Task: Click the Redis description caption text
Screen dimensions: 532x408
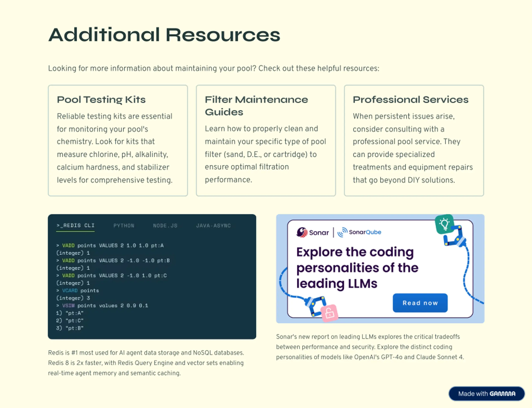Action: click(146, 363)
